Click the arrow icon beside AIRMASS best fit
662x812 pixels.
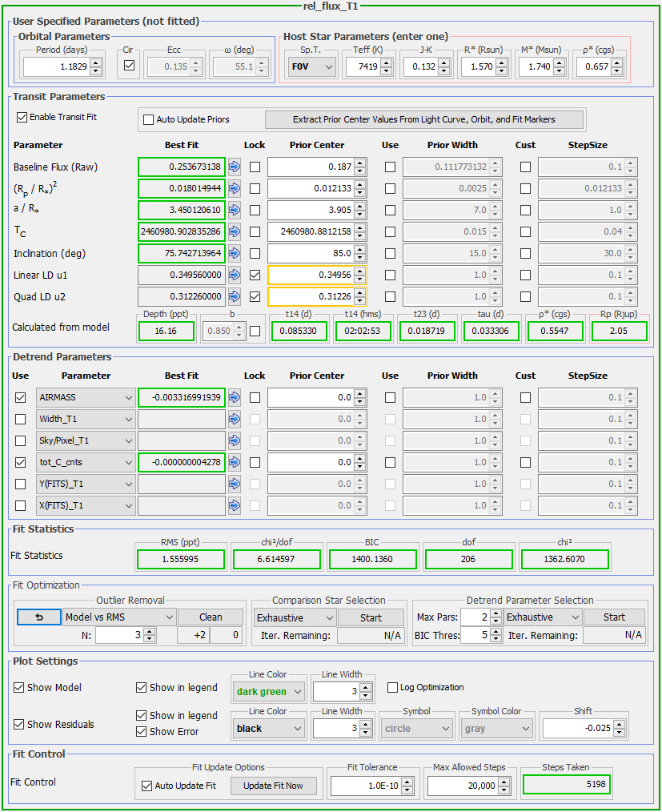235,397
